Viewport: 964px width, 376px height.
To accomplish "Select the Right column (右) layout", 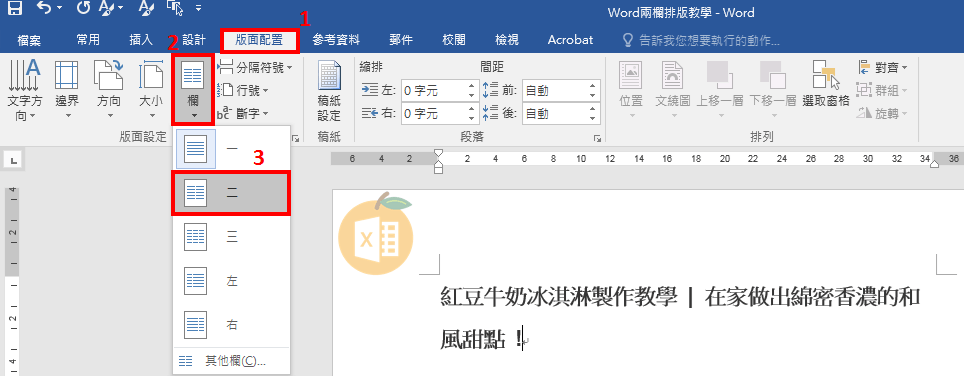I will click(231, 324).
